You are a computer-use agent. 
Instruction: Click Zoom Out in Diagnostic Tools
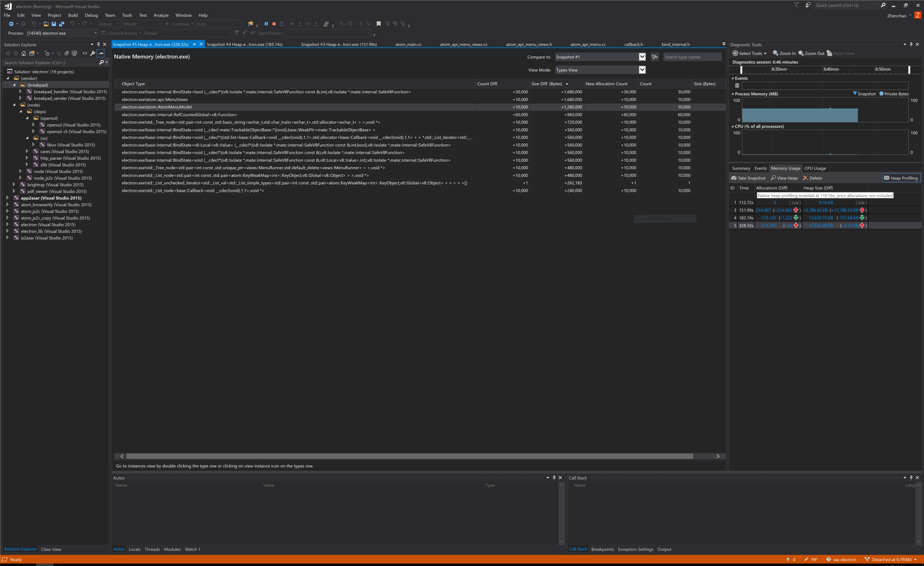coord(811,53)
